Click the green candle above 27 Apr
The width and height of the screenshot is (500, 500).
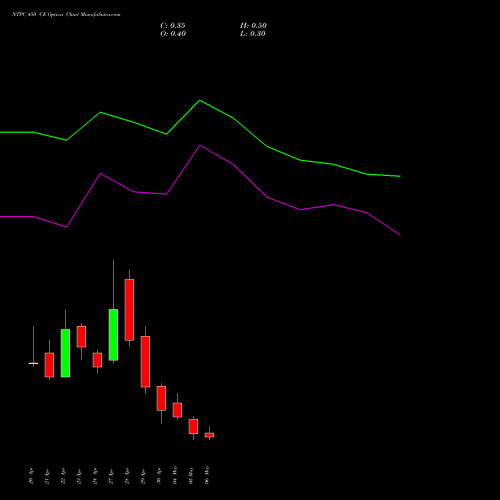coord(113,335)
